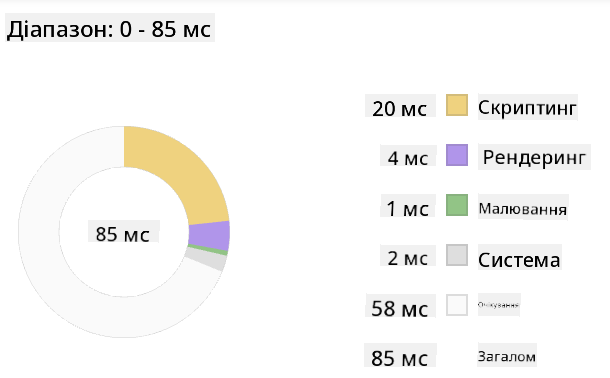Click the Діапазон: 0 - 85 мс heading
The height and width of the screenshot is (378, 610).
[109, 29]
